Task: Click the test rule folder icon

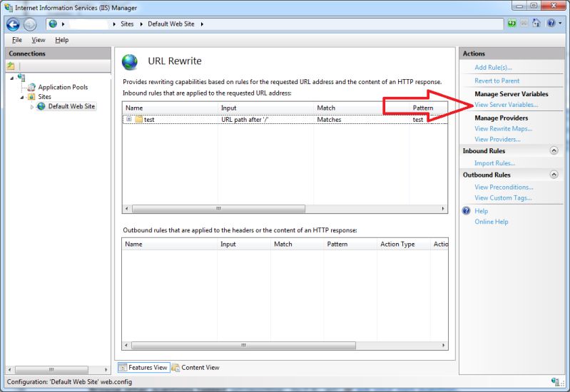Action: point(138,119)
